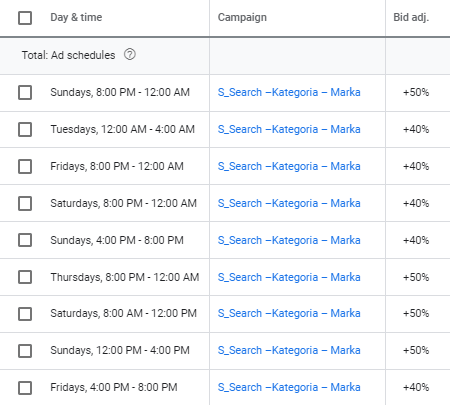Tick the Fridays 8:00 PM - 12:00 AM checkbox
Viewport: 450px width, 405px height.
tap(25, 166)
